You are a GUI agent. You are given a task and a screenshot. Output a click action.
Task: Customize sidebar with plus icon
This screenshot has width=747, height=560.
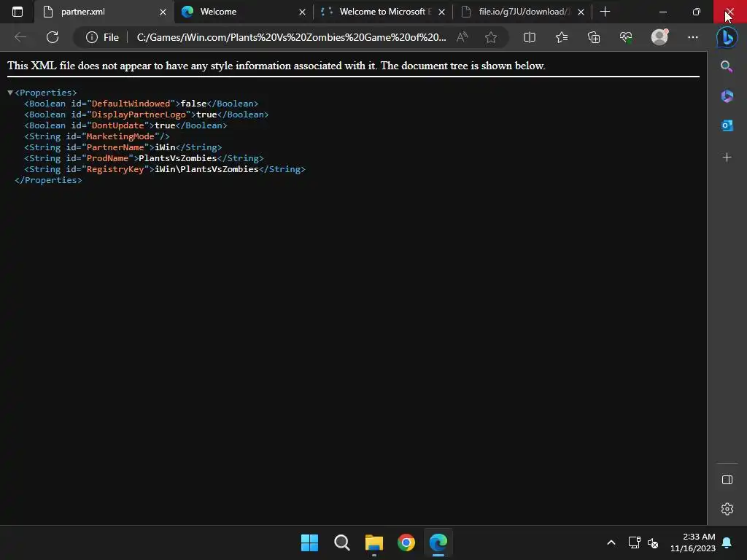(727, 157)
